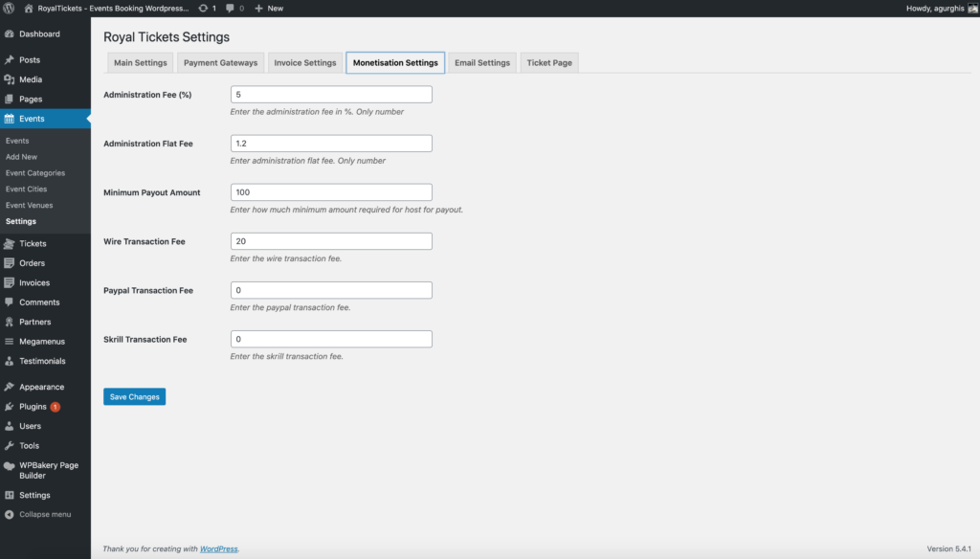Open Add New under Events submenu

21,157
